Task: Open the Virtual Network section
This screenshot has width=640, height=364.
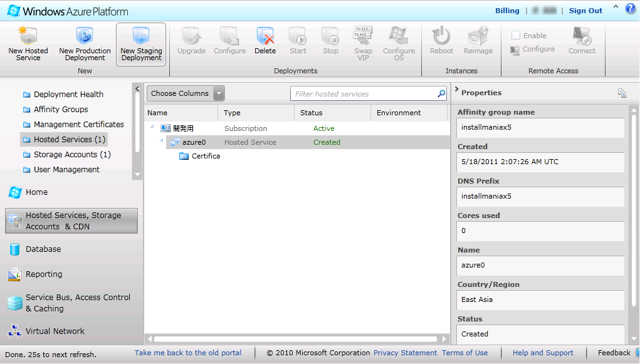Action: [x=46, y=331]
